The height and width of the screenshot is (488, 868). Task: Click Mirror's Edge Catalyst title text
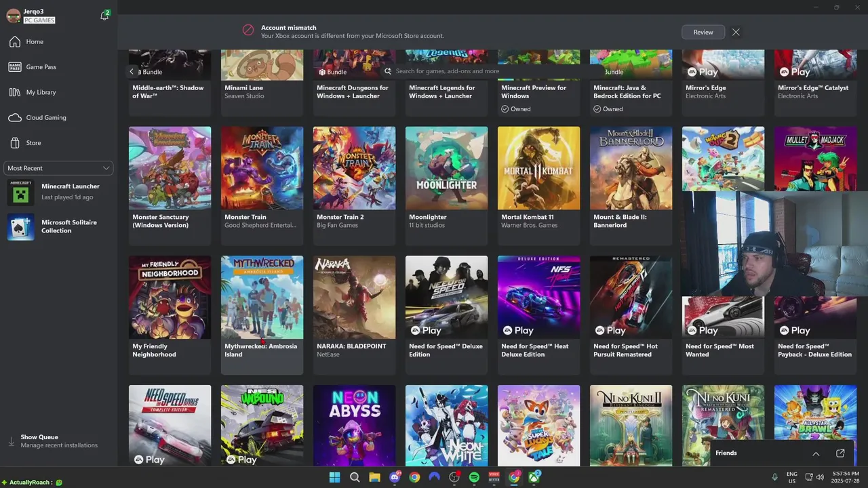(813, 88)
